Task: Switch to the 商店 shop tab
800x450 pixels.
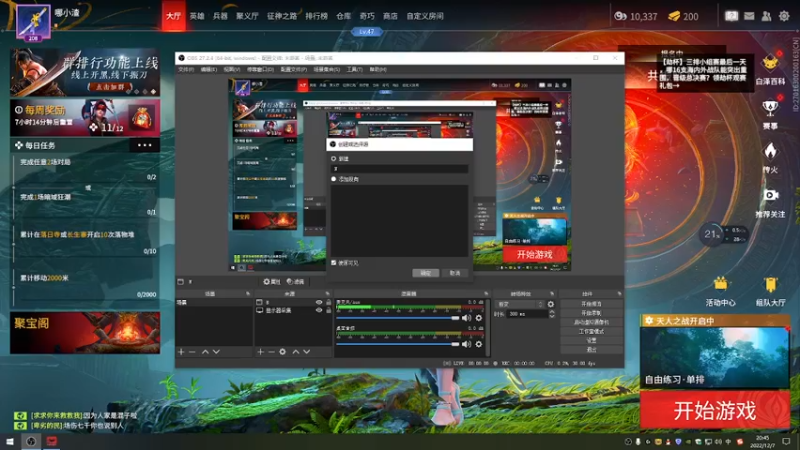Action: pos(390,16)
